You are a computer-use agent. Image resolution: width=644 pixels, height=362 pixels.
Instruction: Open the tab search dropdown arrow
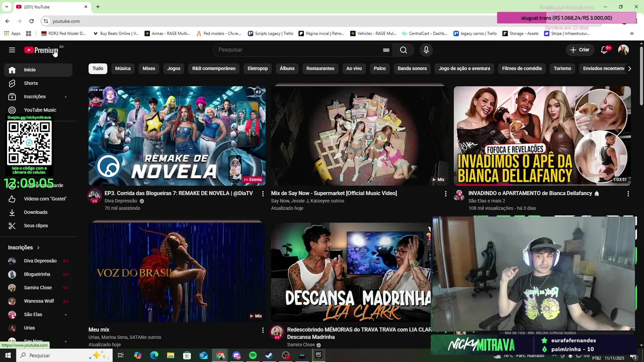pos(7,7)
